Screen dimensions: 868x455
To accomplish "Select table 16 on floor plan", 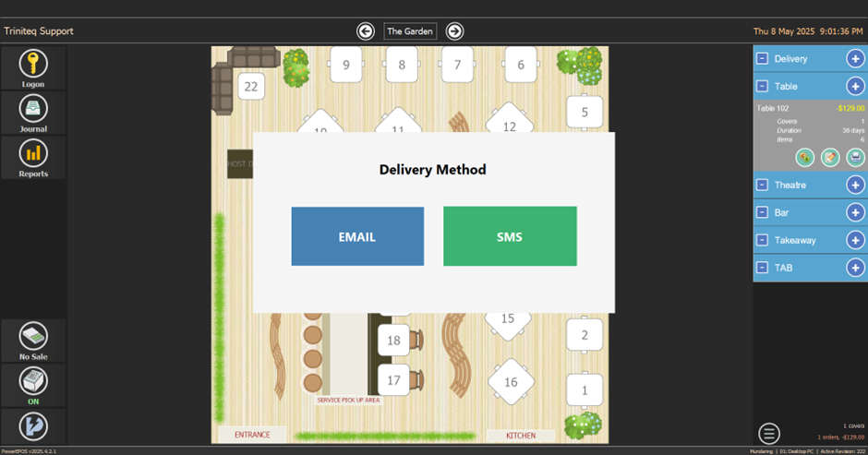I will pos(511,382).
